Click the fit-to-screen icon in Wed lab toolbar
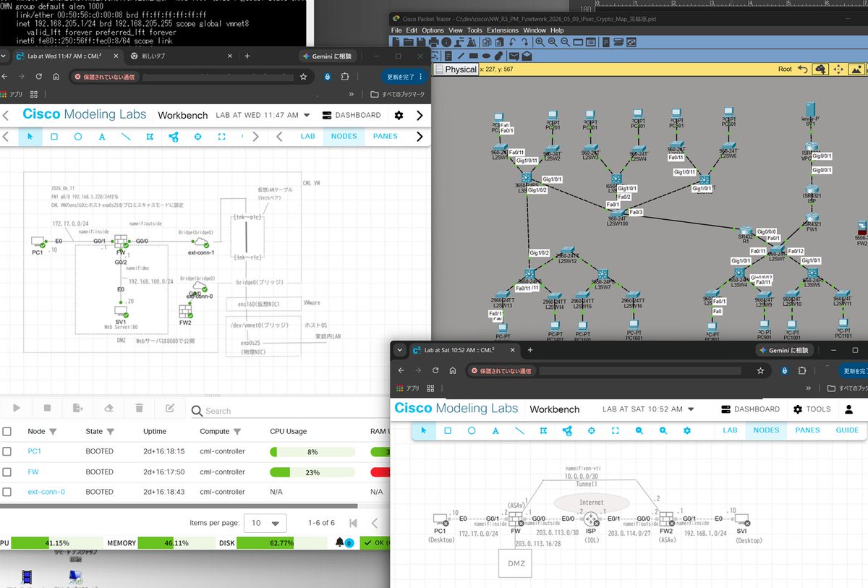The image size is (868, 588). [x=221, y=136]
